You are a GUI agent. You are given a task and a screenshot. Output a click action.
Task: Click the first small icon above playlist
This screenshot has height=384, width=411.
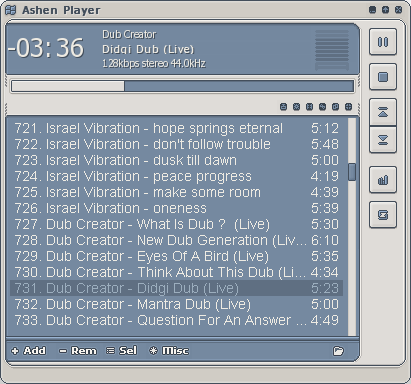[283, 107]
